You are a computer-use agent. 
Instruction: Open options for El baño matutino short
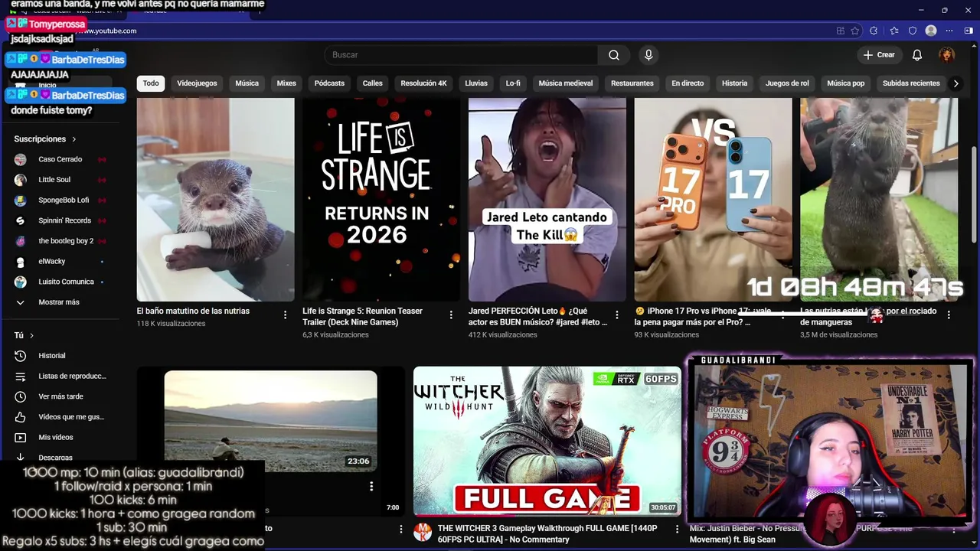coord(286,315)
